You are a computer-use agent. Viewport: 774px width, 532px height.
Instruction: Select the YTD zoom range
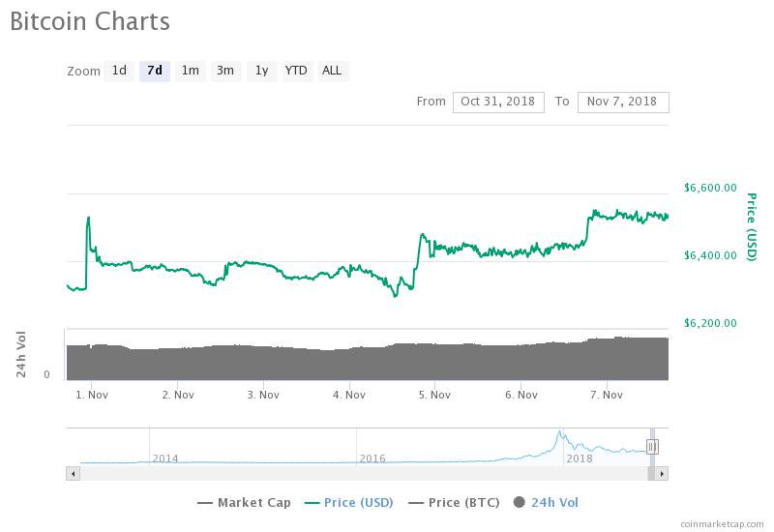[296, 71]
